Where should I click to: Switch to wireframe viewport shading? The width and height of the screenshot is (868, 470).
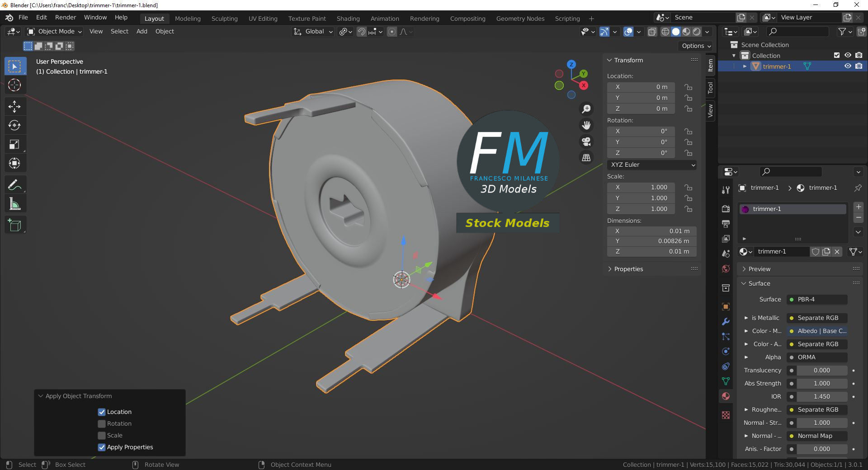point(665,32)
